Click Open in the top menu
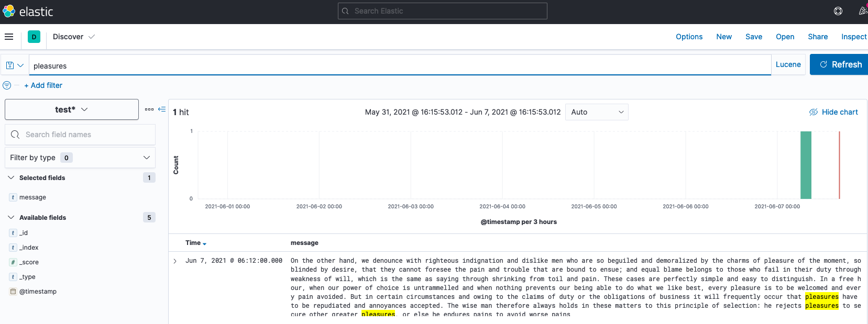868x324 pixels. point(785,37)
